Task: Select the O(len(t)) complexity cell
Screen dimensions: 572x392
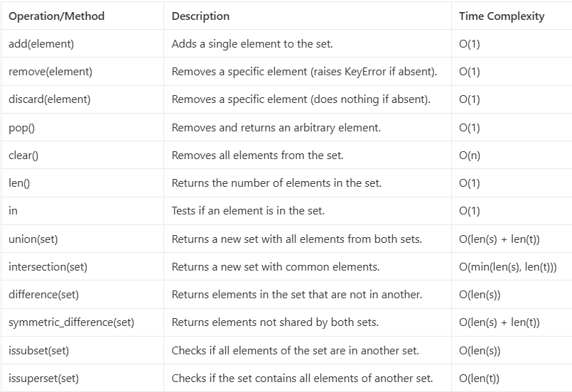Action: tap(479, 379)
